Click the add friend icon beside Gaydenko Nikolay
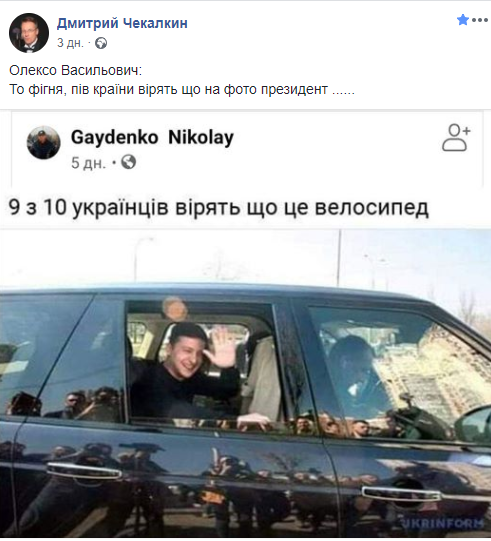Image resolution: width=491 pixels, height=541 pixels. (x=456, y=138)
